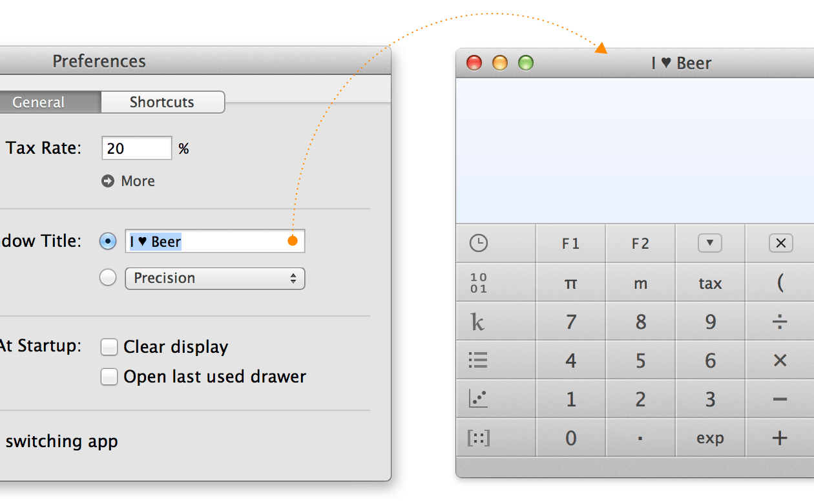The height and width of the screenshot is (504, 814).
Task: Click the More arrow icon under Tax Rate
Action: (x=108, y=181)
